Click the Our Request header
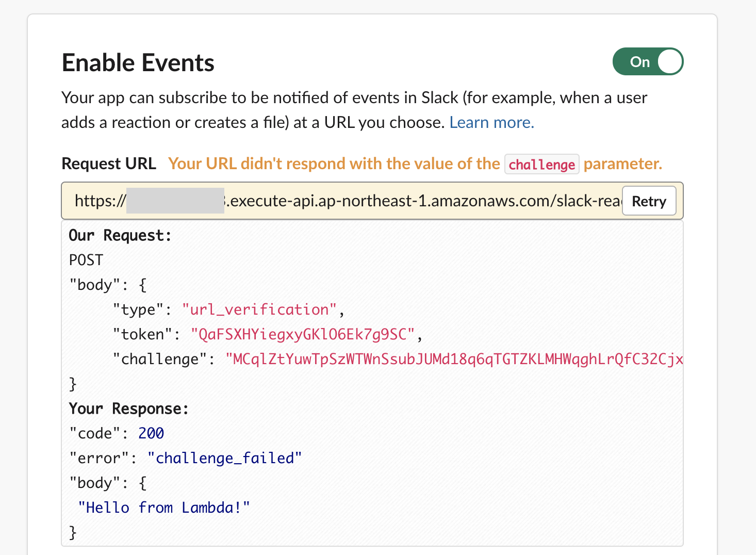Image resolution: width=756 pixels, height=555 pixels. click(x=120, y=236)
